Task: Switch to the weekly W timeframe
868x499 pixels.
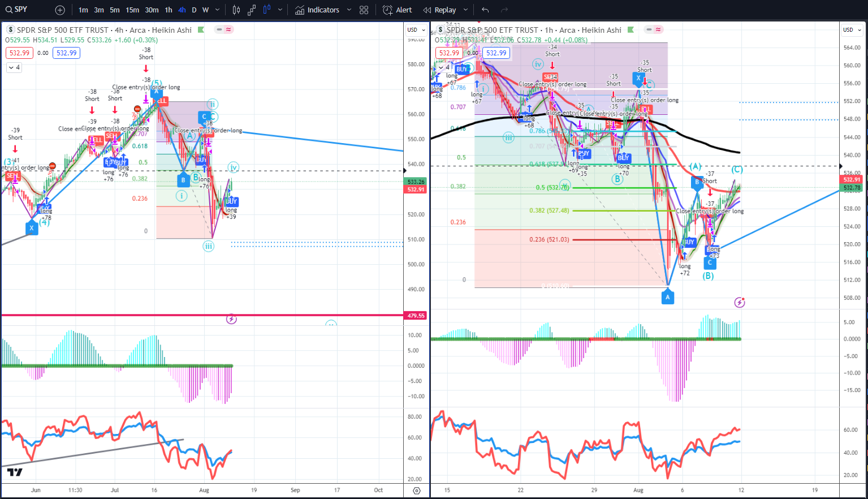Action: pyautogui.click(x=205, y=10)
